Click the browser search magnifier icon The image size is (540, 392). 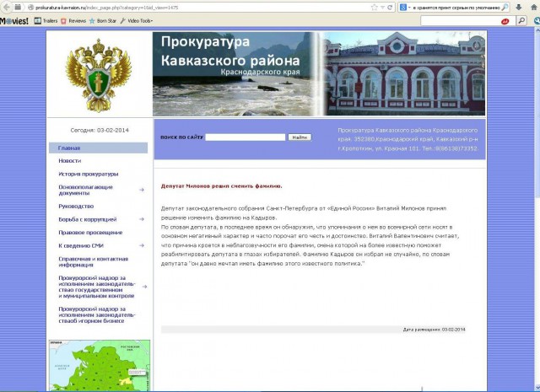tap(505, 8)
